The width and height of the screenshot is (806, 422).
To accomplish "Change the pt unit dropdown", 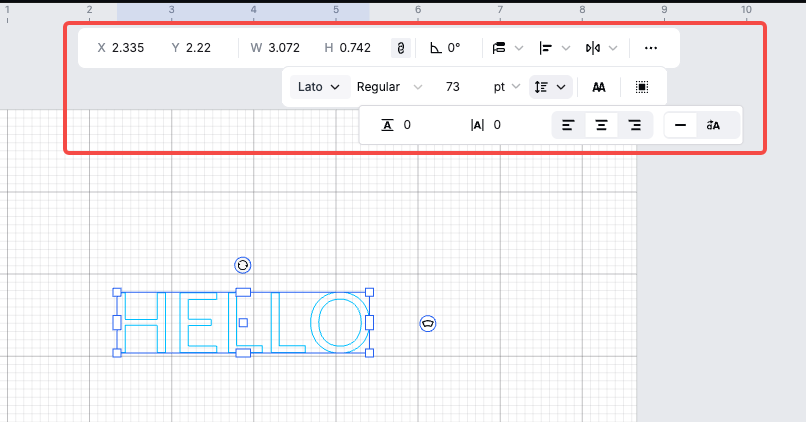I will pos(506,87).
